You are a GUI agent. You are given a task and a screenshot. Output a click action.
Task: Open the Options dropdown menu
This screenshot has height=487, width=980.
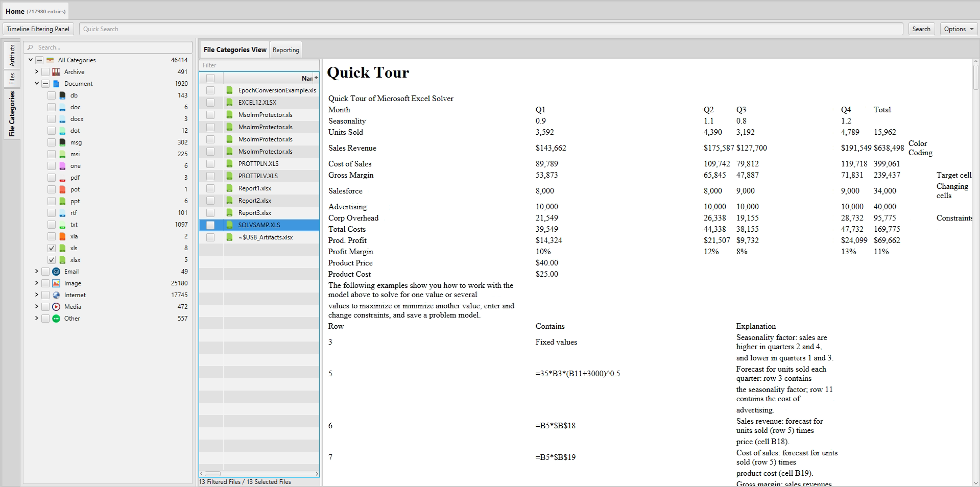pyautogui.click(x=959, y=29)
